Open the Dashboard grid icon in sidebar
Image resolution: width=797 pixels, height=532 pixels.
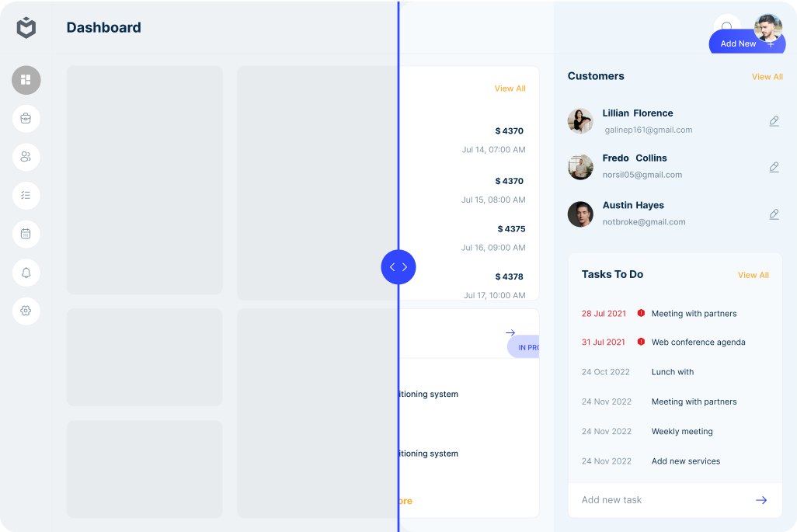click(26, 80)
